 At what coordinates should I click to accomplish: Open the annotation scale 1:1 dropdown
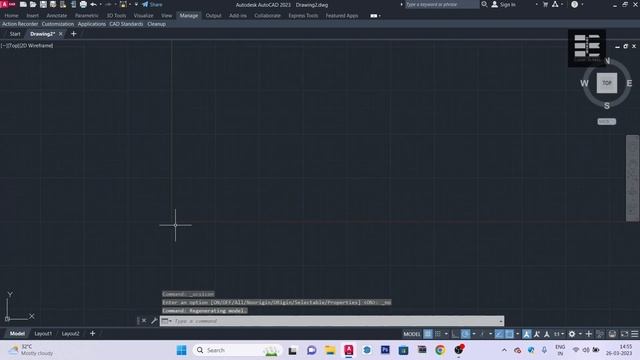pyautogui.click(x=559, y=334)
